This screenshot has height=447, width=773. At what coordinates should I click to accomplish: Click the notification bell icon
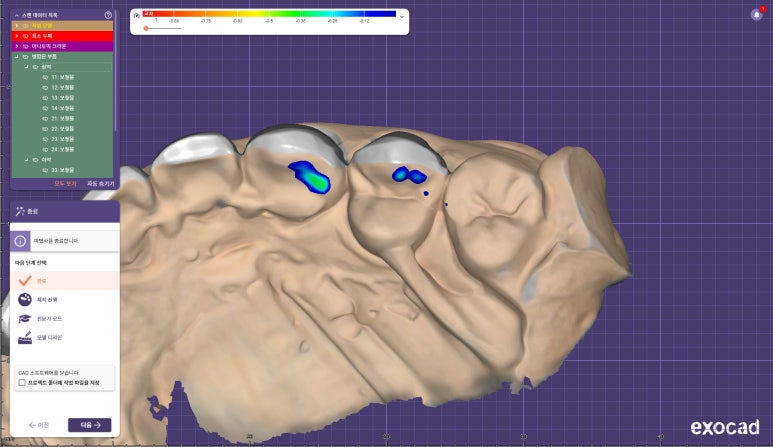pos(756,14)
